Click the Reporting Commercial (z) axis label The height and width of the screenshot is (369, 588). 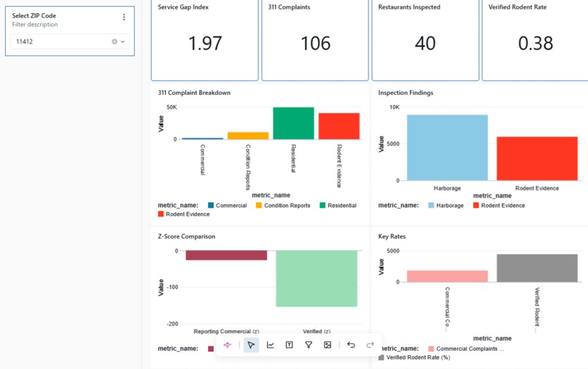226,332
